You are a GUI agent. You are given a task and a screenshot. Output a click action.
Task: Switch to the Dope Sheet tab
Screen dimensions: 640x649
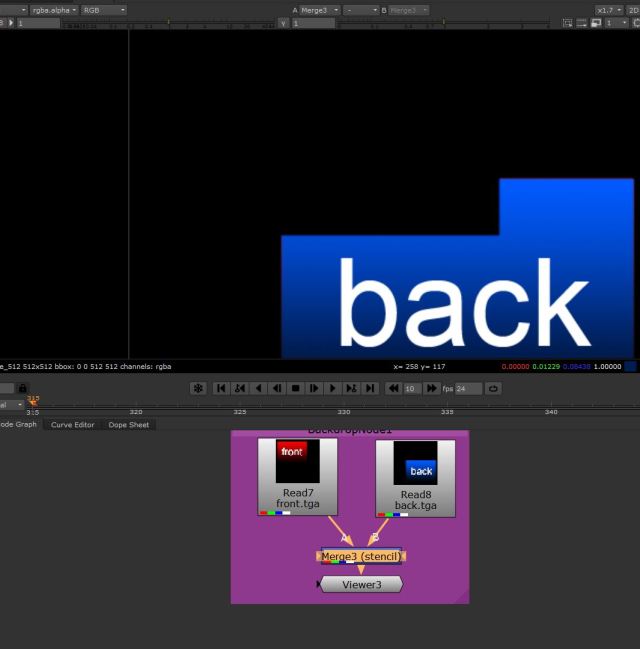(129, 425)
